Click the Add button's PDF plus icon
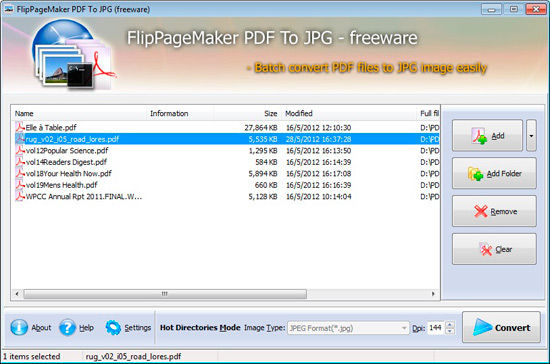Screen dimensions: 550x364 click(479, 136)
